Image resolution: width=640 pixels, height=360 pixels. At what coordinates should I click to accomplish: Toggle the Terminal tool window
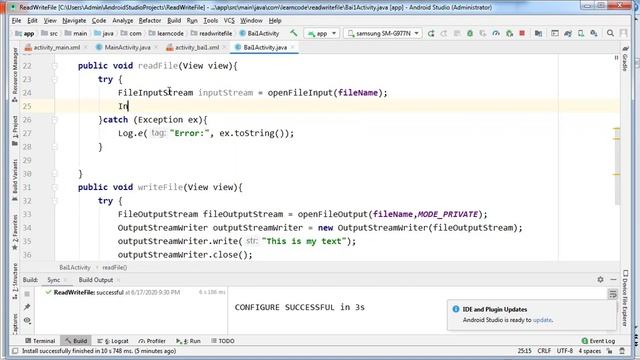[x=40, y=340]
